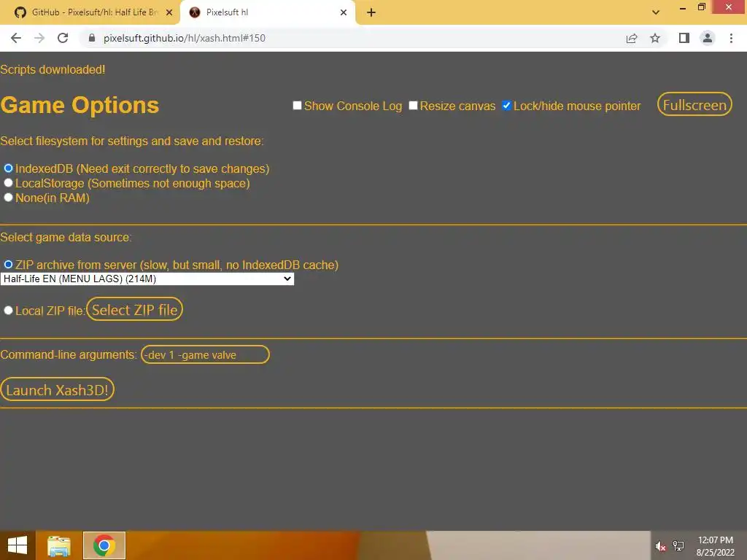Launch Xash3D button
747x560 pixels.
tap(57, 389)
